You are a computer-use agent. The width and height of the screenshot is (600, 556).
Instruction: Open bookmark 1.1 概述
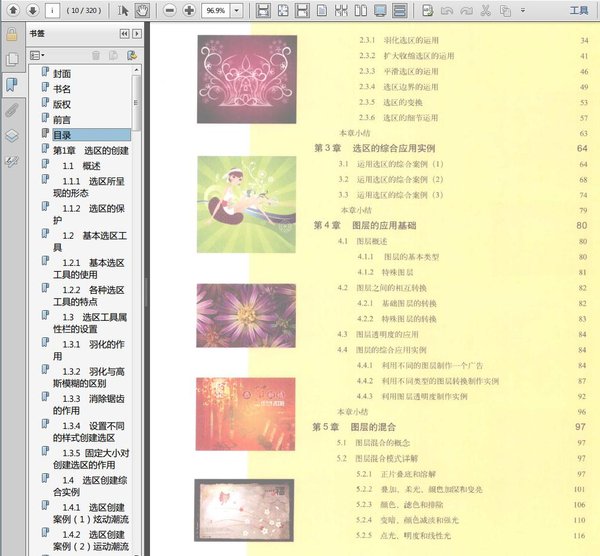pos(81,166)
